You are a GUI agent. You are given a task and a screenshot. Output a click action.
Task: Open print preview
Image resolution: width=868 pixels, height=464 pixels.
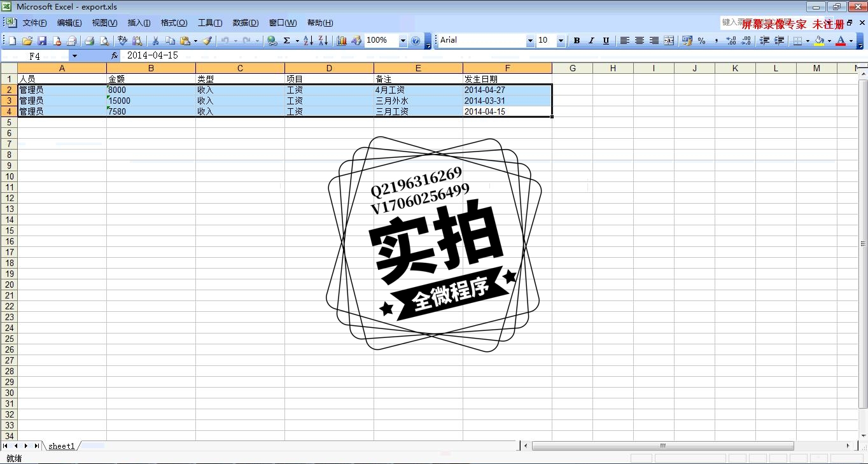104,41
